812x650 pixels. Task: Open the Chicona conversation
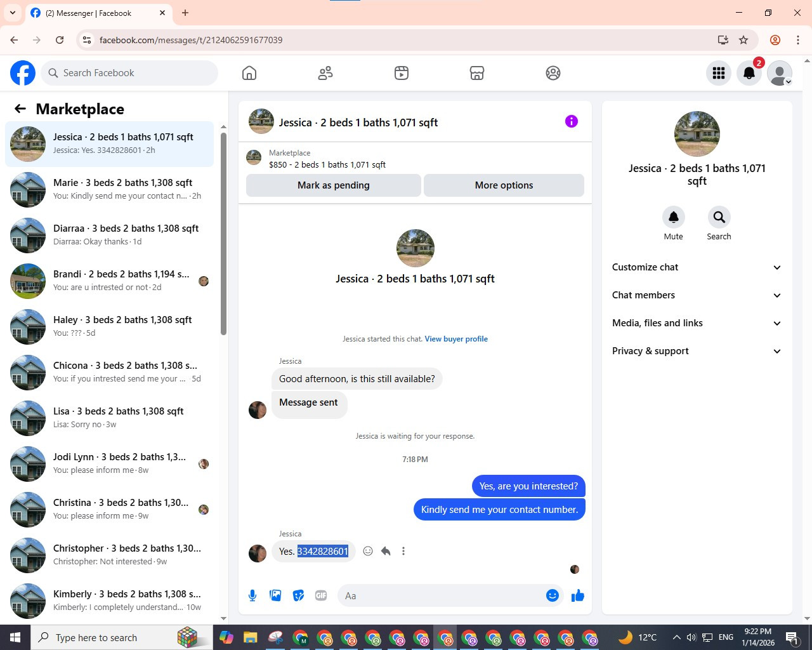pos(109,373)
